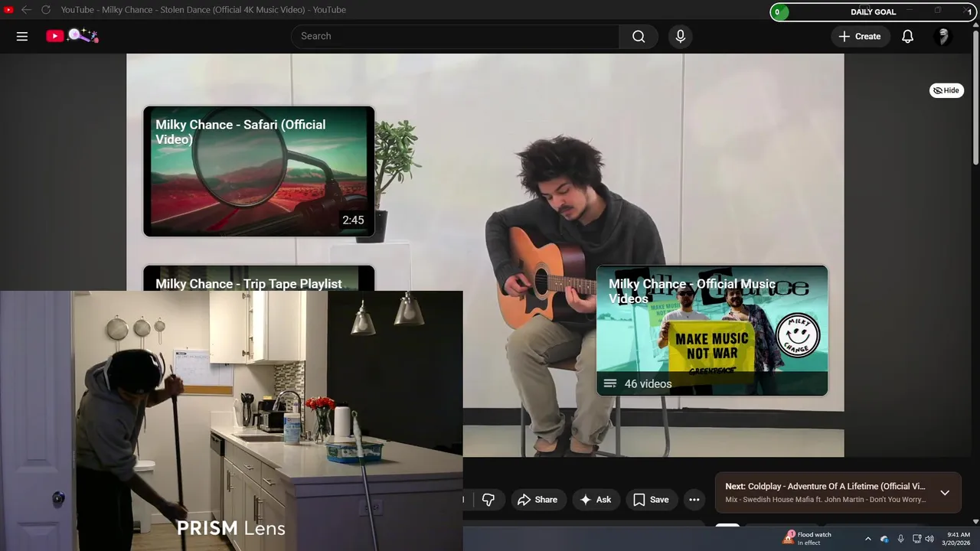
Task: Show hidden system tray icons
Action: tap(867, 539)
